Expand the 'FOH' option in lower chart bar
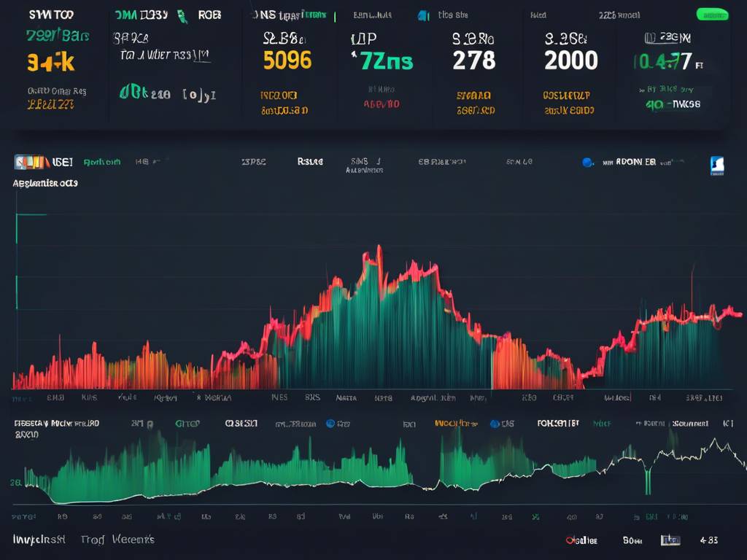The image size is (747, 560). (557, 423)
